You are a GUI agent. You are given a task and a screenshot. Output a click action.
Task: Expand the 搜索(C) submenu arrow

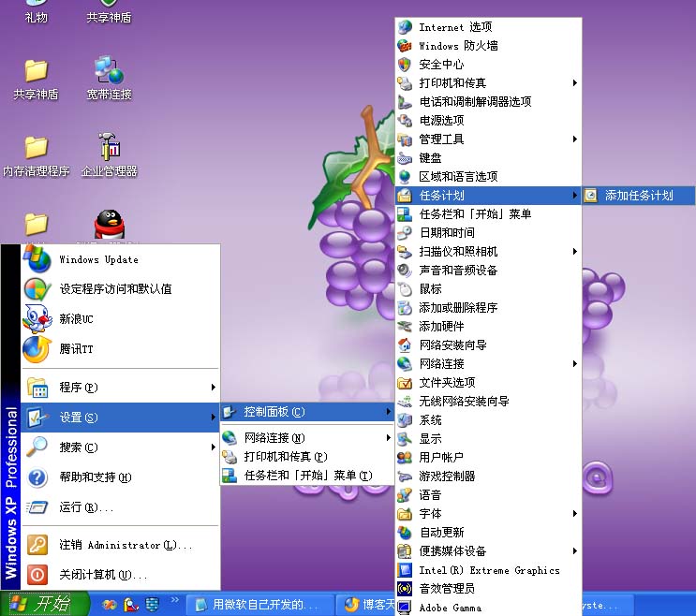click(214, 447)
